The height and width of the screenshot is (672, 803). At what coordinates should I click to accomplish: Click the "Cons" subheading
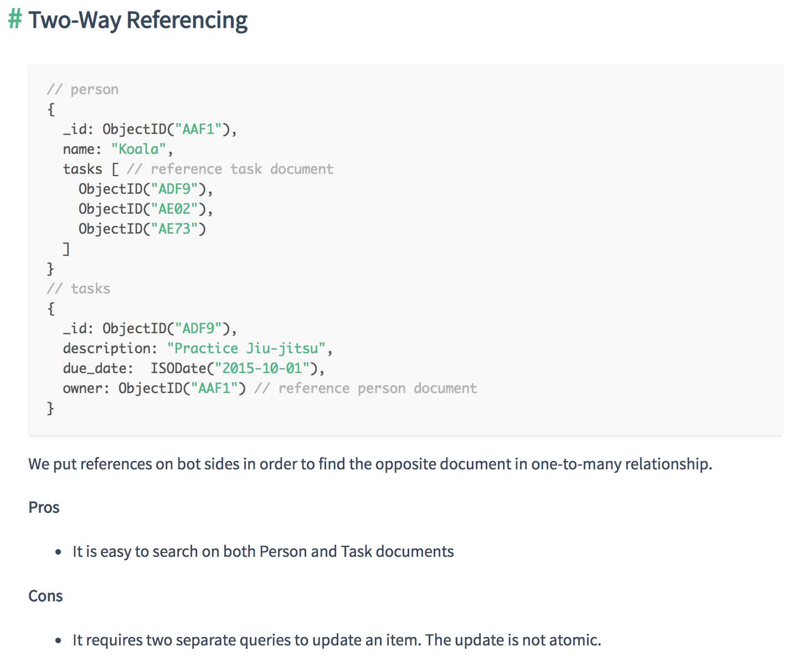45,596
